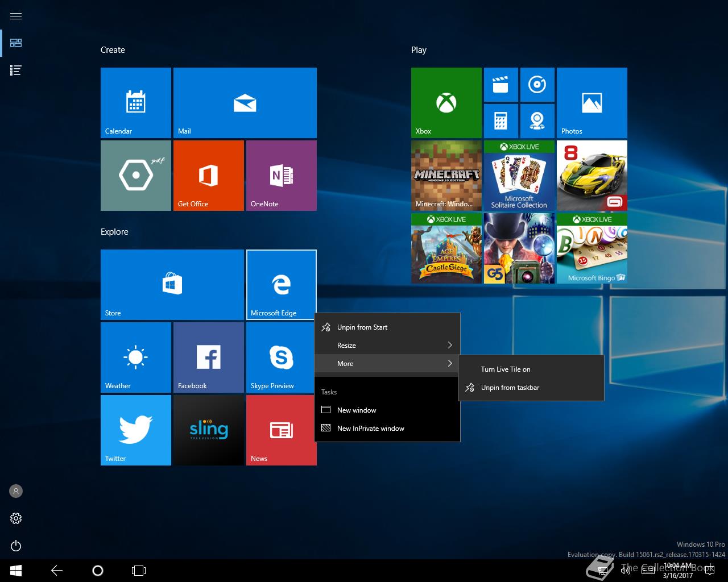Open the Twitter tile
Image resolution: width=728 pixels, height=582 pixels.
click(x=136, y=430)
